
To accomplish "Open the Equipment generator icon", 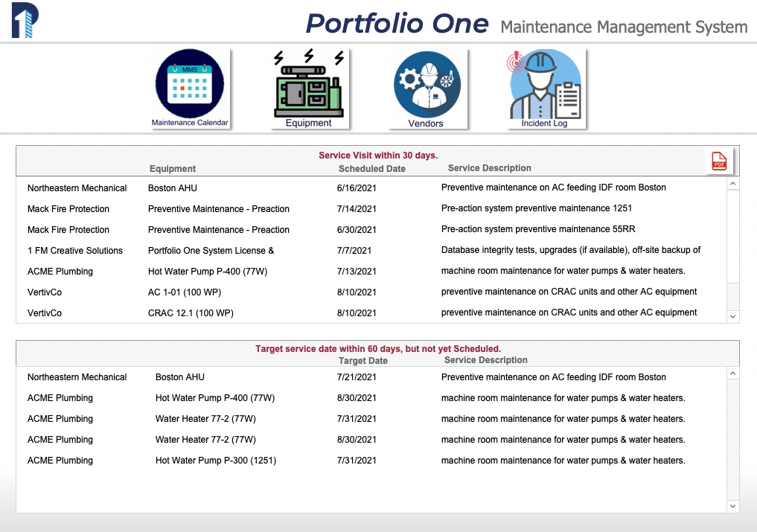I will click(x=309, y=89).
